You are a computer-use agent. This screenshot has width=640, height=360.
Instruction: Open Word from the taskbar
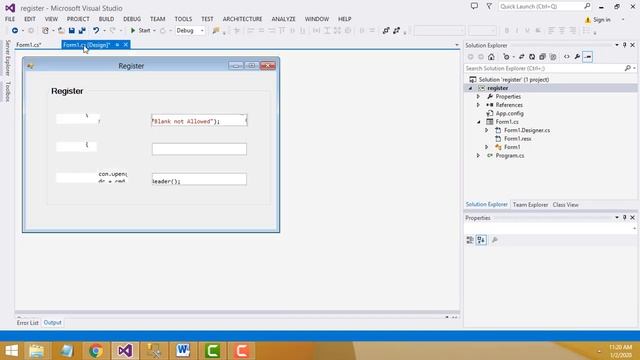click(183, 351)
